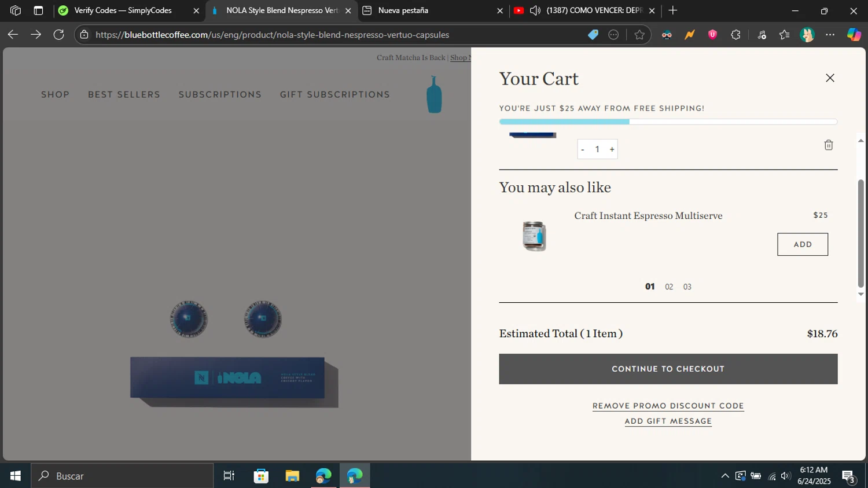Open Craft Instant Espresso Multiserve thumbnail

tap(534, 236)
